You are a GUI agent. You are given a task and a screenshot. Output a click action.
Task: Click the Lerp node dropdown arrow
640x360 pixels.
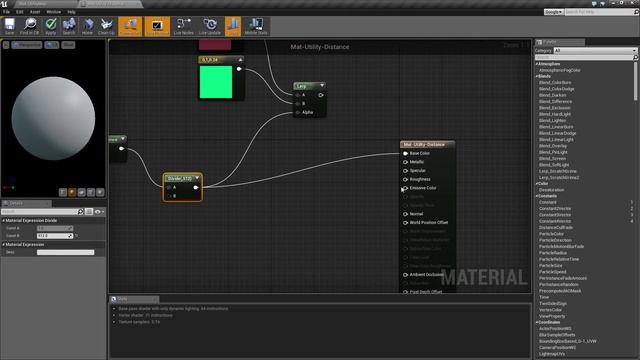pos(322,86)
